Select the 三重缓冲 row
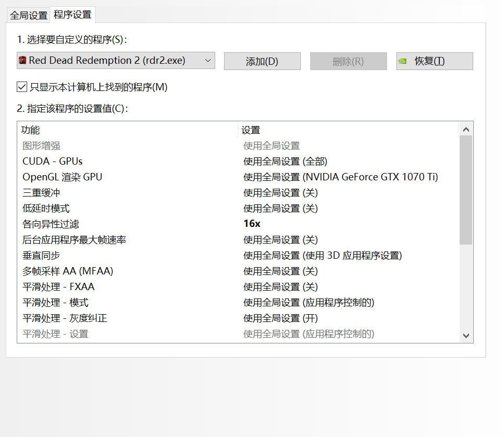 [x=238, y=193]
